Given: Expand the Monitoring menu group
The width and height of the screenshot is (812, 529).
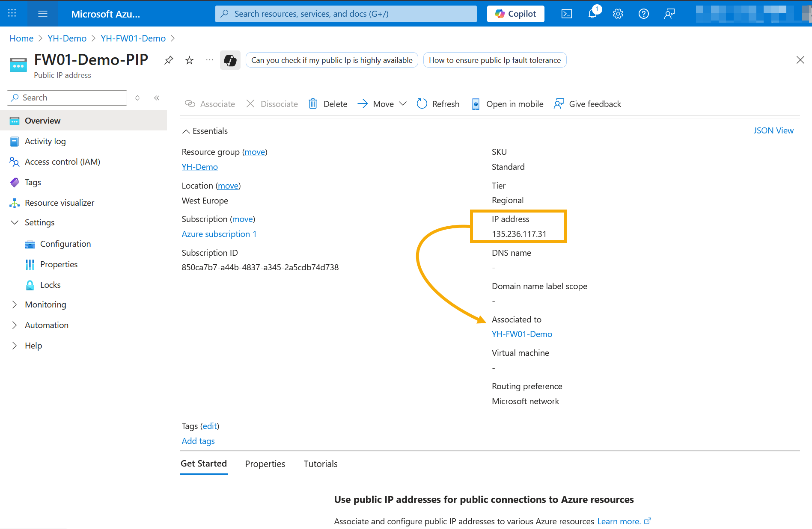Looking at the screenshot, I should [15, 304].
